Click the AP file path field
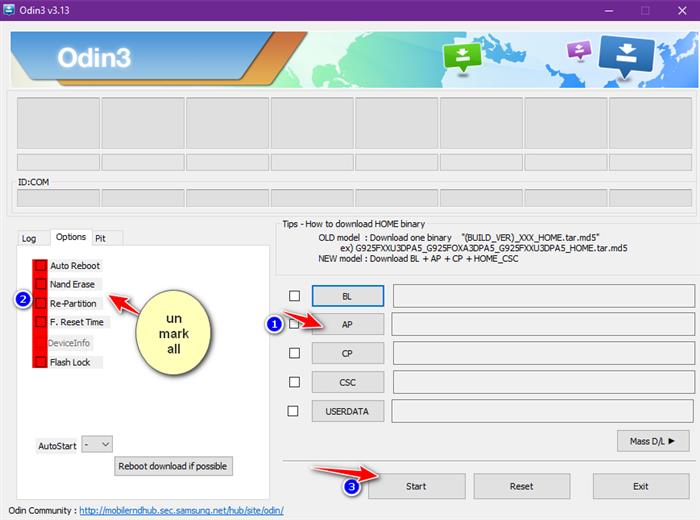Image resolution: width=700 pixels, height=520 pixels. 543,324
